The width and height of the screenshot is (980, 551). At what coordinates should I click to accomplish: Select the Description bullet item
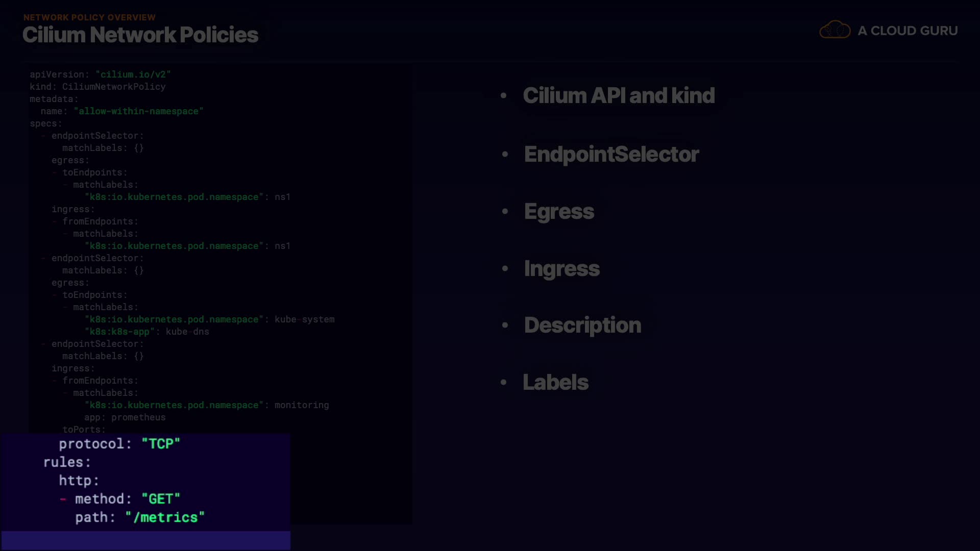[582, 325]
